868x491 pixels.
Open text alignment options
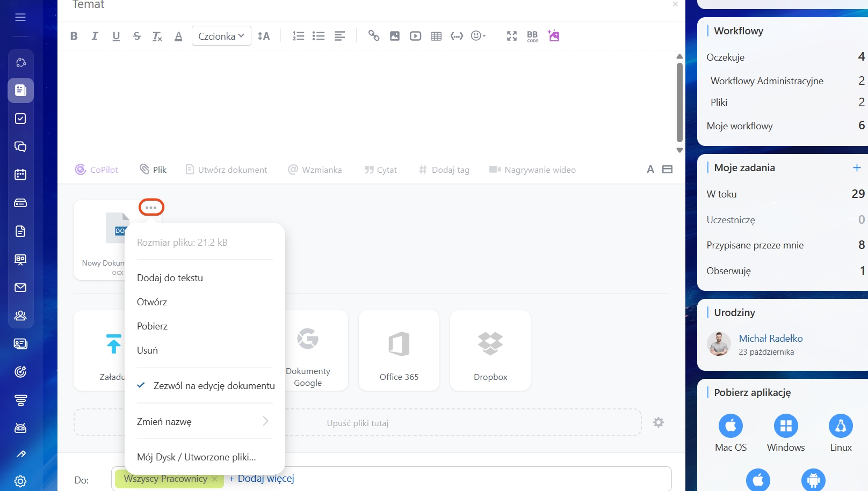(339, 36)
